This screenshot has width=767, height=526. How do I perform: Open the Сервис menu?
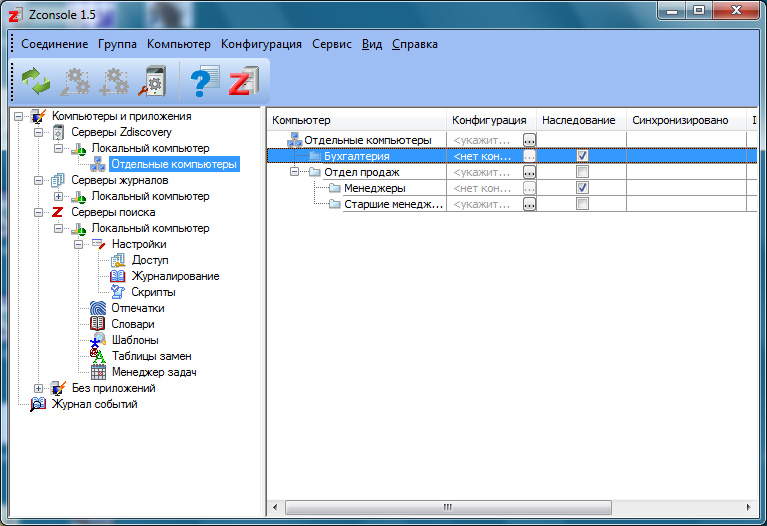(332, 44)
